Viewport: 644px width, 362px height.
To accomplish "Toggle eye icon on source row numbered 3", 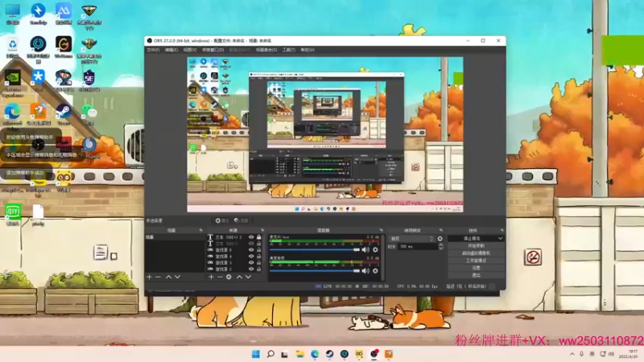I will coord(251,263).
